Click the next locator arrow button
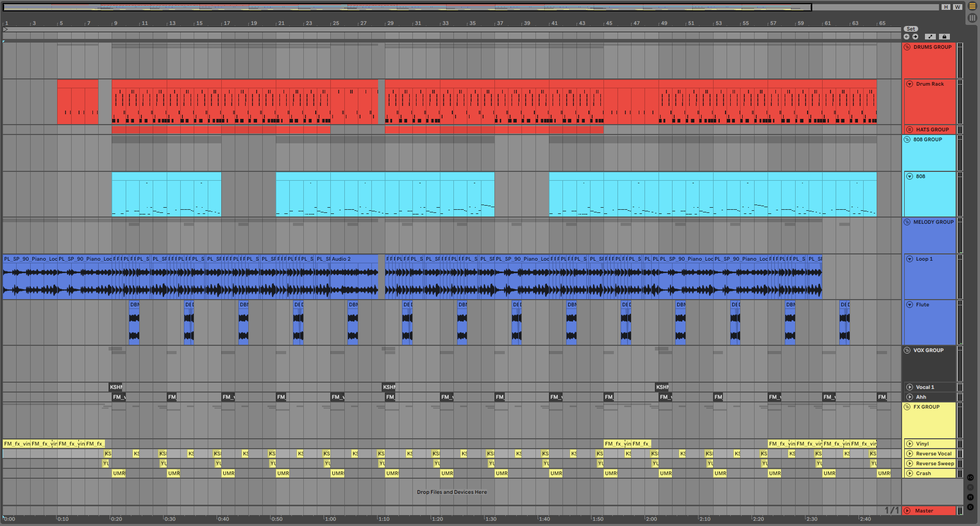Viewport: 980px width, 526px height. click(915, 36)
